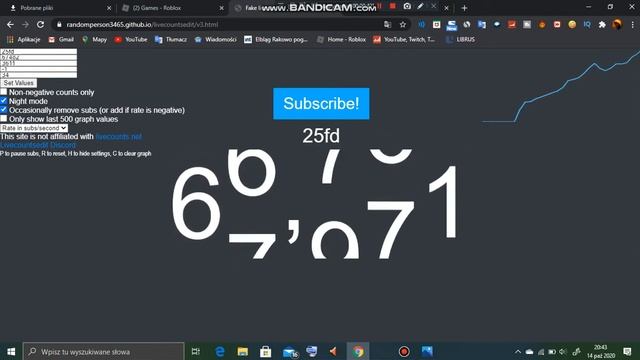
Task: Stop Bandicam recording with red square
Action: coord(392,6)
